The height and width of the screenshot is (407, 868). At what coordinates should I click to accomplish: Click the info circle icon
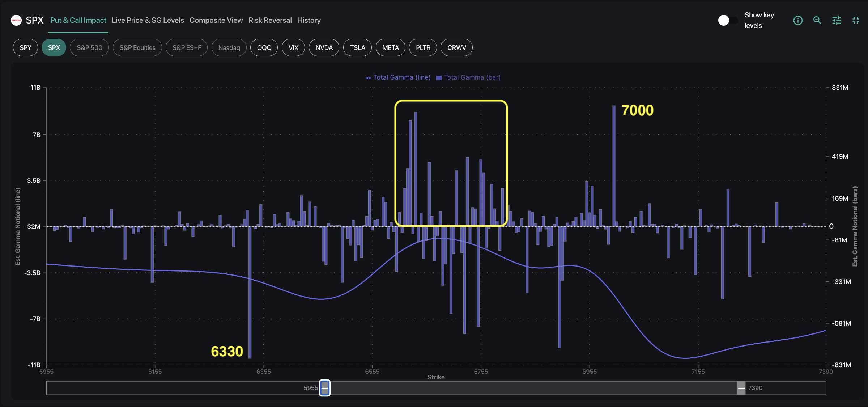797,21
